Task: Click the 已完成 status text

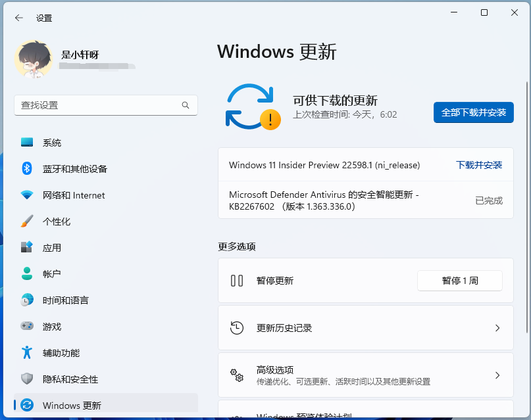Action: (489, 200)
